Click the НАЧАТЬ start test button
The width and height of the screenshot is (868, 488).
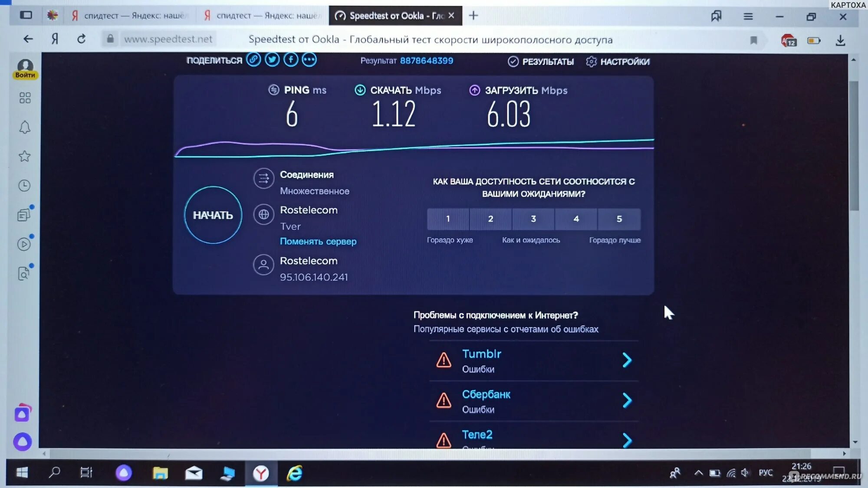pos(213,215)
